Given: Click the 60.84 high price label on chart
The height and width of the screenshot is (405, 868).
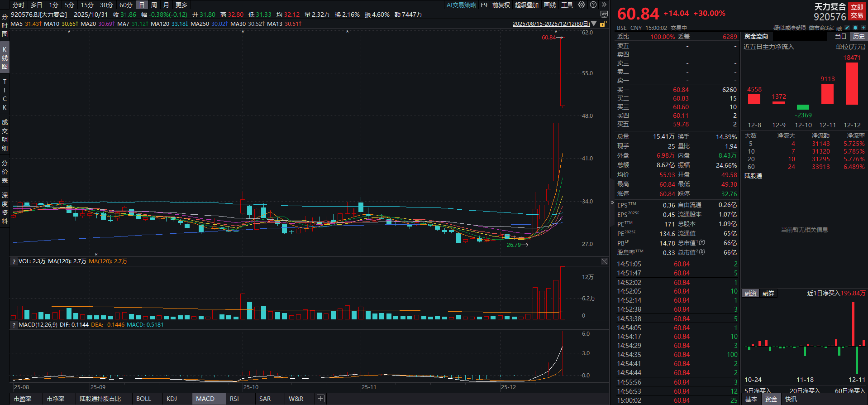Looking at the screenshot, I should click(548, 38).
